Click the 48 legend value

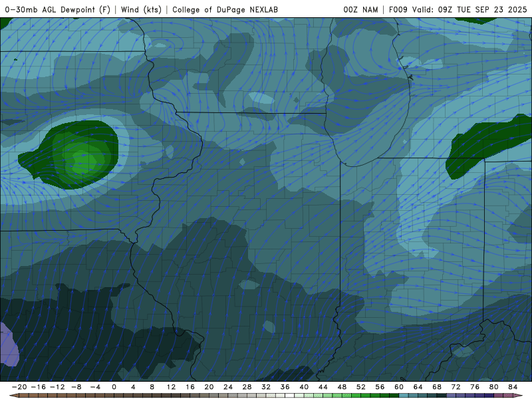342,387
